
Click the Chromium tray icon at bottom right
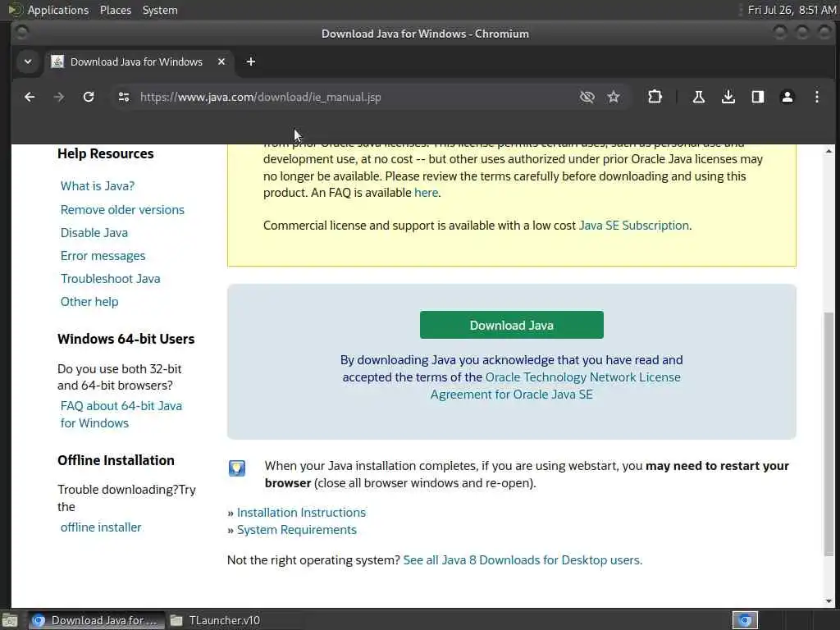tap(745, 620)
